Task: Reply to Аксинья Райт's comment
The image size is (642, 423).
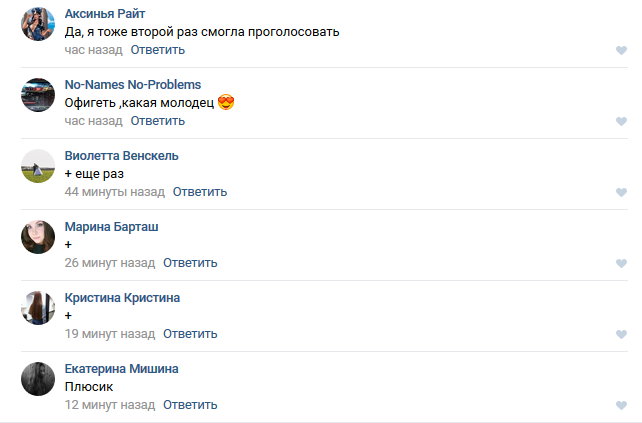Action: (x=158, y=50)
